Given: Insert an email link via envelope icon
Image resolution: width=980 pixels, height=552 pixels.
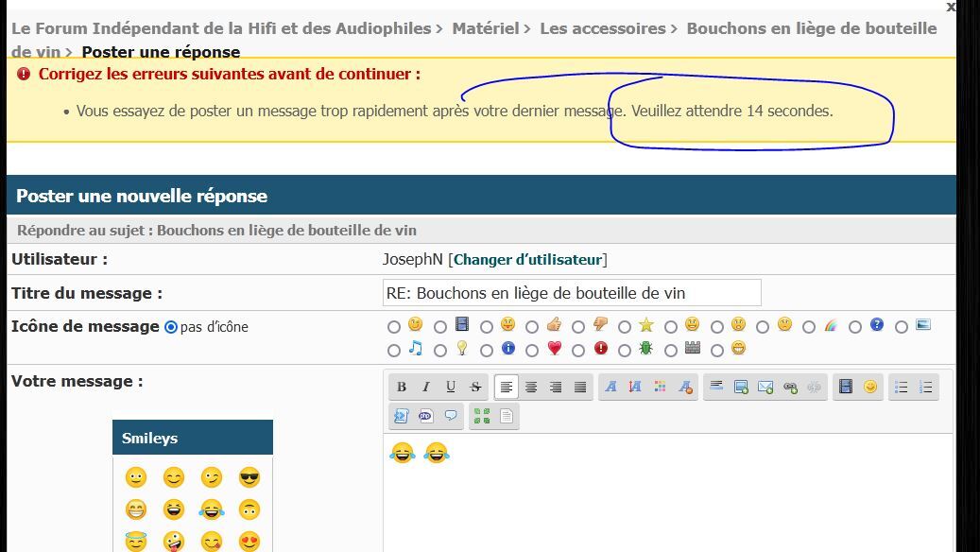Looking at the screenshot, I should tap(765, 387).
